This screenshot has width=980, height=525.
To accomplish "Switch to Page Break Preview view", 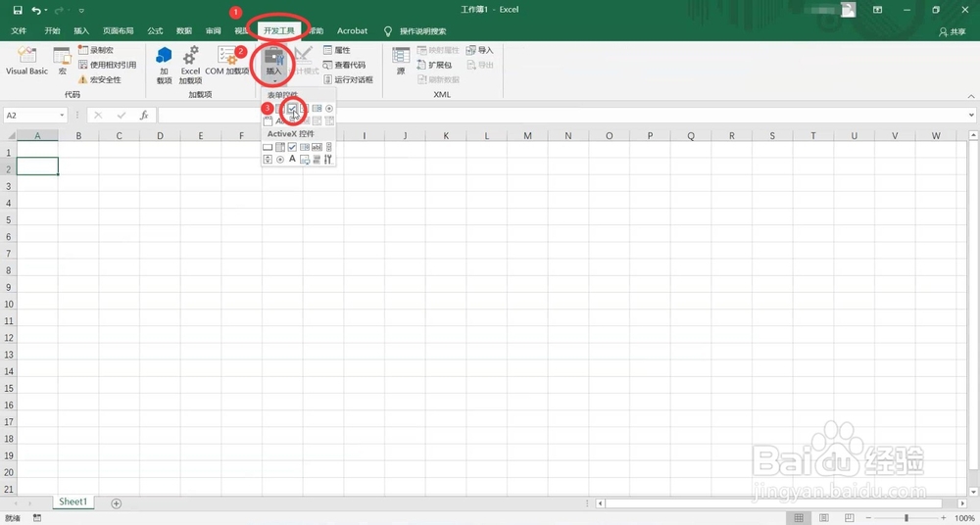I will click(848, 518).
